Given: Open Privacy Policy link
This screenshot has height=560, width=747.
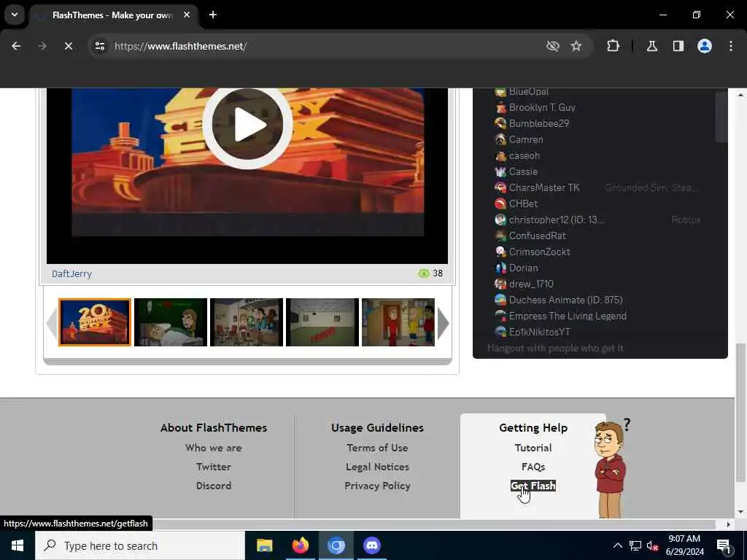Looking at the screenshot, I should pos(377,486).
